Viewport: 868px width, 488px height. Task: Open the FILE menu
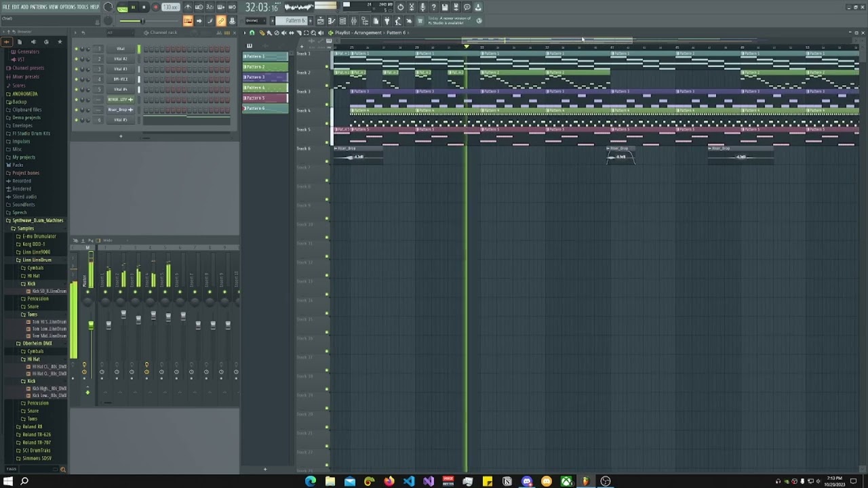[6, 7]
